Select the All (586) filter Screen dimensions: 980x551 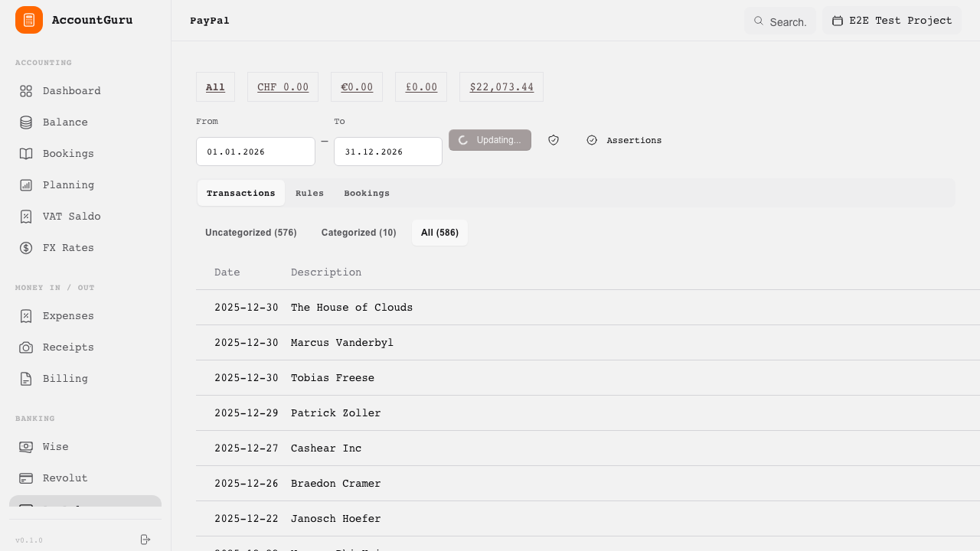click(x=439, y=233)
